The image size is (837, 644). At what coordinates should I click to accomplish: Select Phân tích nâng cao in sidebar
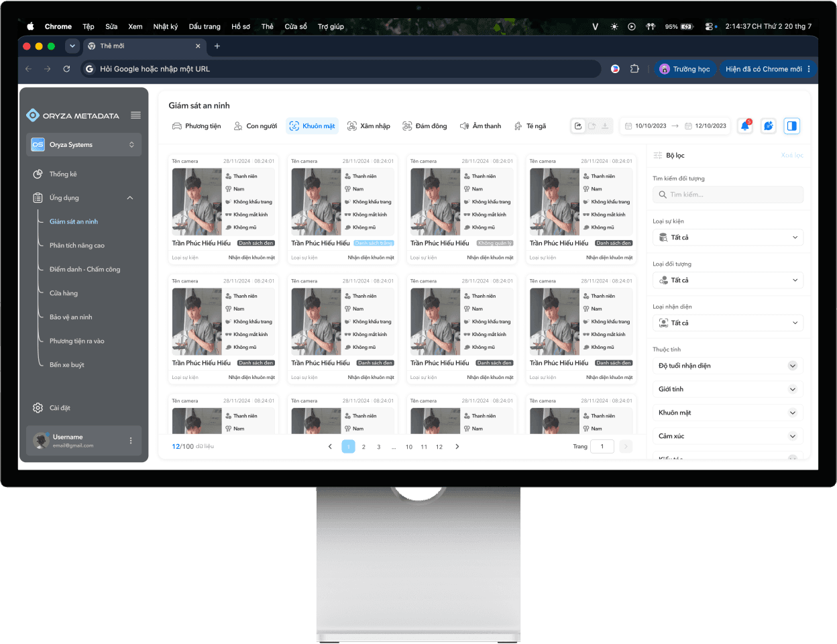[77, 246]
